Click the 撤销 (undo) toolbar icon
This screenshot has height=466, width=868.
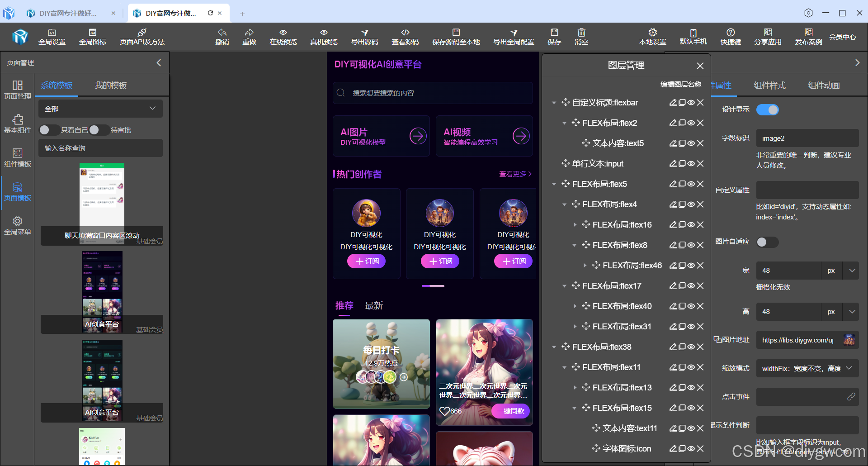point(222,37)
